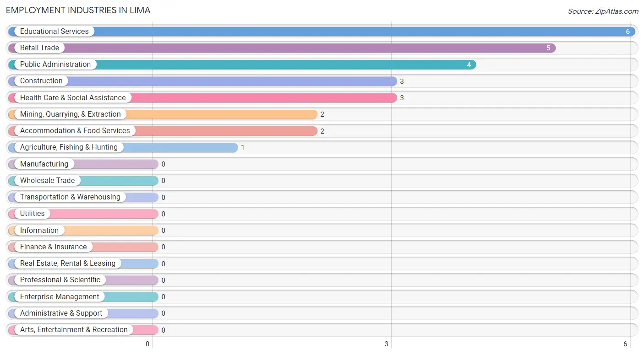
Task: Click the pink Health Care bar end
Action: pos(393,97)
